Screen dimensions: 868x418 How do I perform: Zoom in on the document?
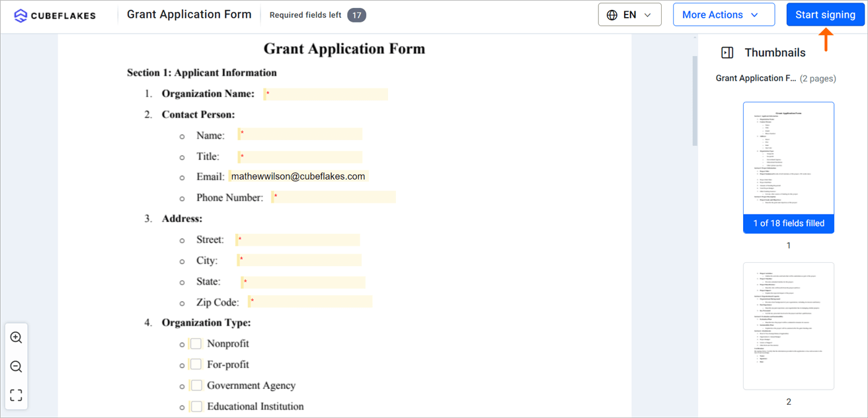coord(17,337)
